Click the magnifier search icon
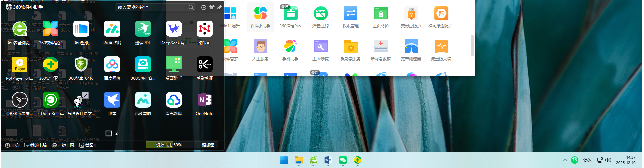The image size is (644, 168). 191,7
